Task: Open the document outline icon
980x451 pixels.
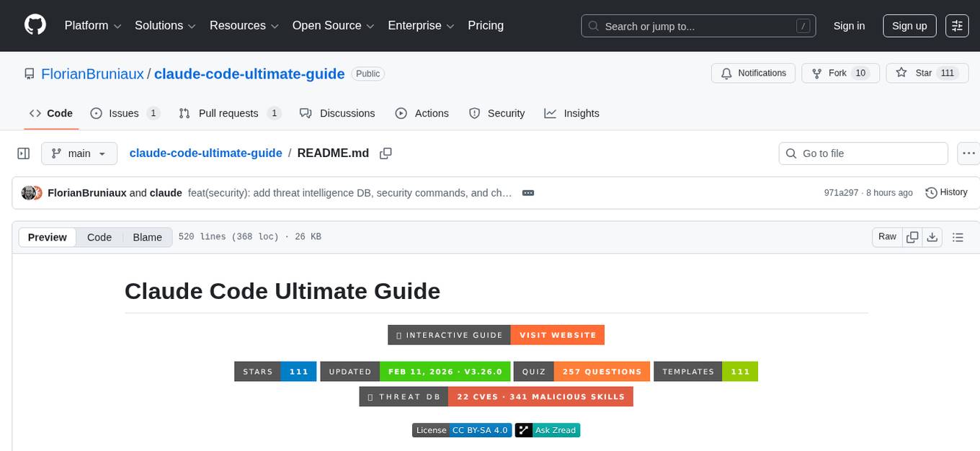Action: 958,237
